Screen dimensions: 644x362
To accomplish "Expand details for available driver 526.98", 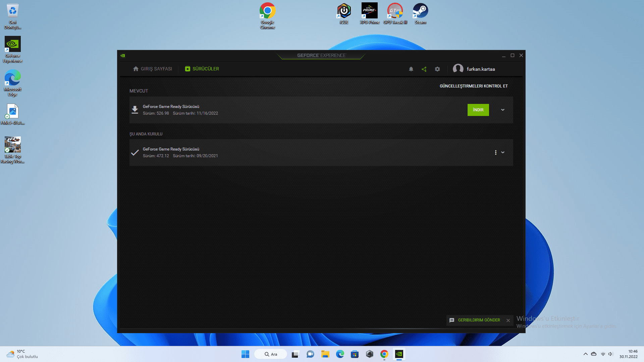I will (x=503, y=110).
